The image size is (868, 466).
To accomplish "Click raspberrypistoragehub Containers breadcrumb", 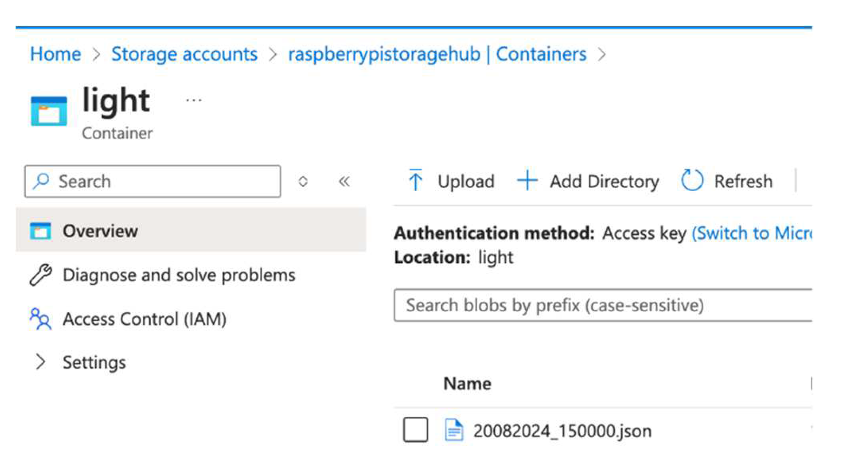I will pyautogui.click(x=437, y=54).
